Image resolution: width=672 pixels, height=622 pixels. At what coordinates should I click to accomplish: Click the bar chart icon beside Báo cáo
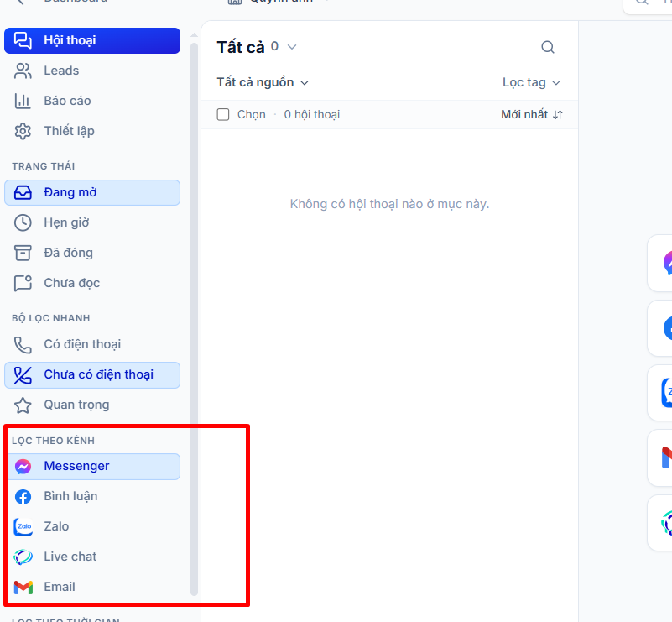pos(23,101)
